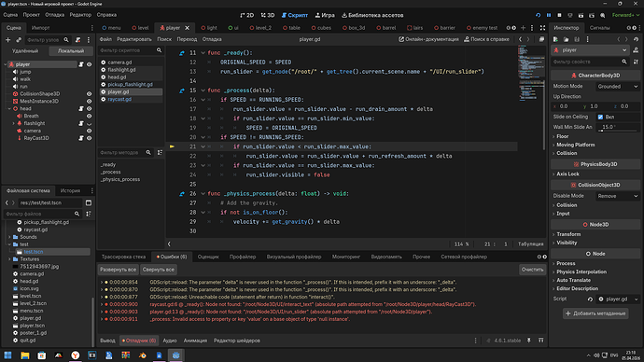Switch to the 2D workspace

[x=246, y=15]
